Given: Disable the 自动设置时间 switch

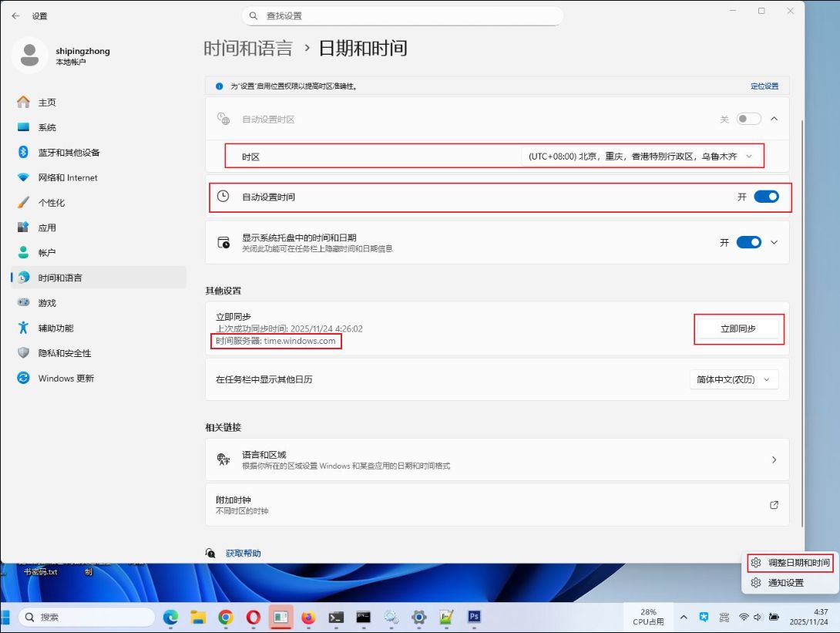Looking at the screenshot, I should click(x=766, y=197).
